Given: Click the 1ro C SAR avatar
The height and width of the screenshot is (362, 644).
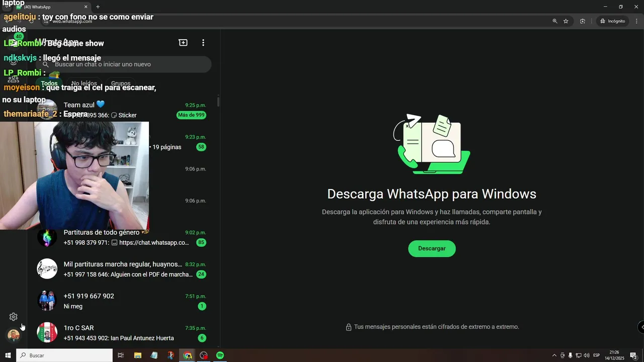Looking at the screenshot, I should tap(47, 332).
